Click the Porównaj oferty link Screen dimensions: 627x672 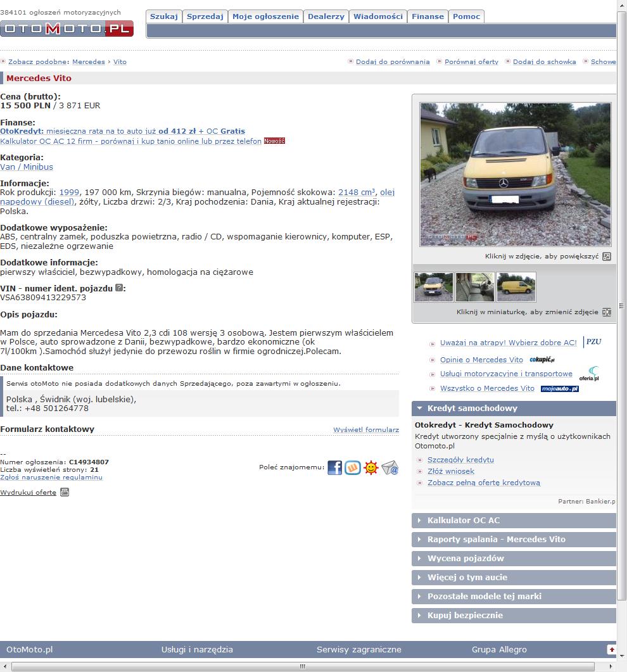tap(471, 61)
